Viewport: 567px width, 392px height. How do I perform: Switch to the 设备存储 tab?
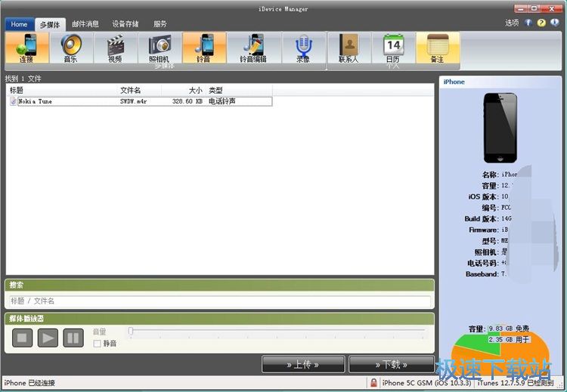pos(125,24)
